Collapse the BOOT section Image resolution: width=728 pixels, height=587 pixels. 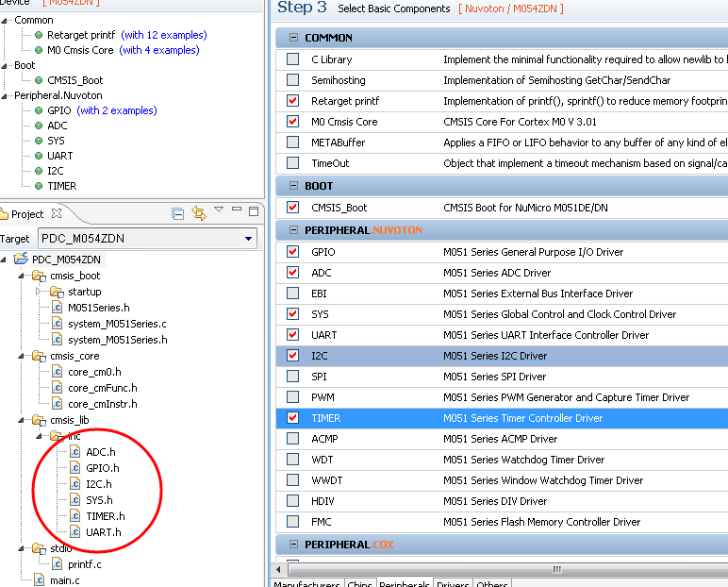coord(293,185)
